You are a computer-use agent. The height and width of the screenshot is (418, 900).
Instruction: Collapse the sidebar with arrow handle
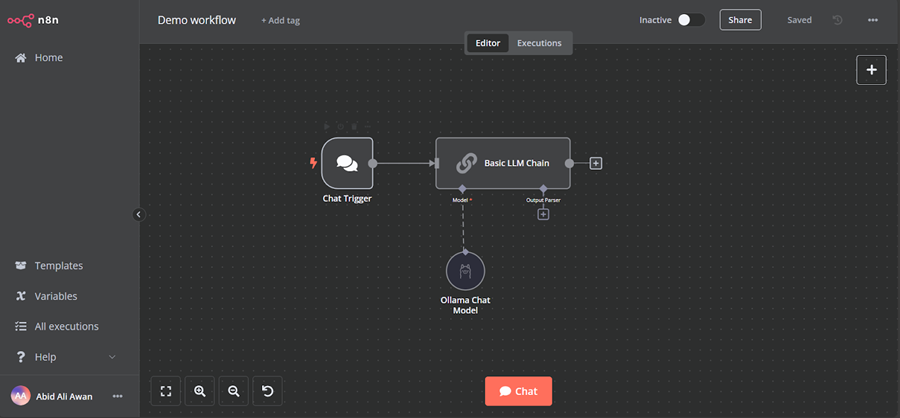pyautogui.click(x=139, y=215)
